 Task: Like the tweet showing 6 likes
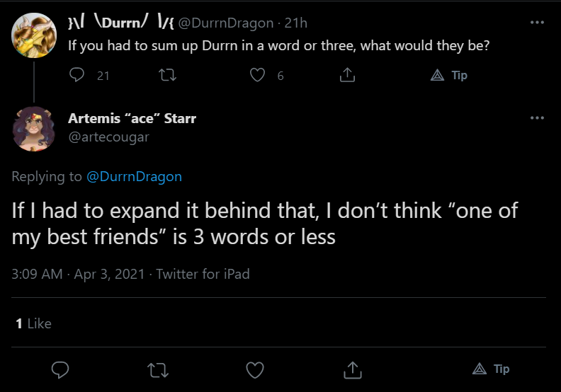(257, 75)
